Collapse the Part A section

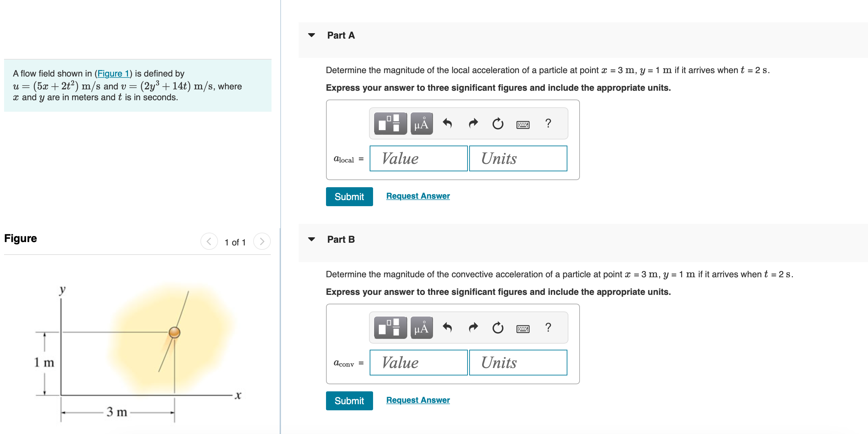click(312, 35)
